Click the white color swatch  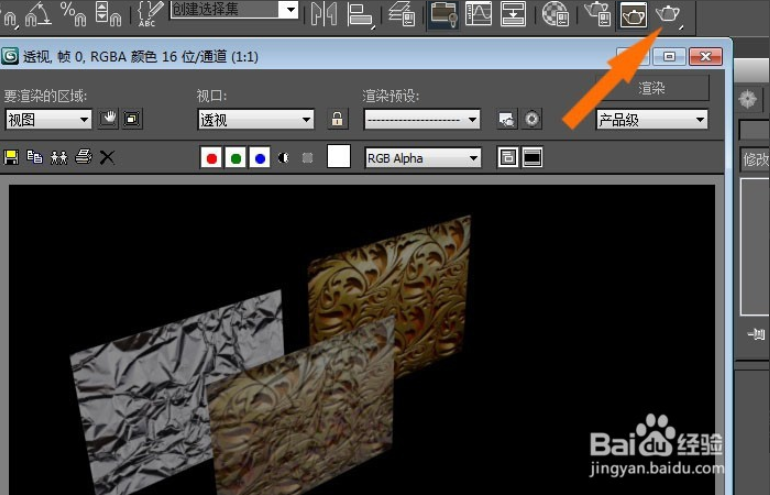(339, 156)
